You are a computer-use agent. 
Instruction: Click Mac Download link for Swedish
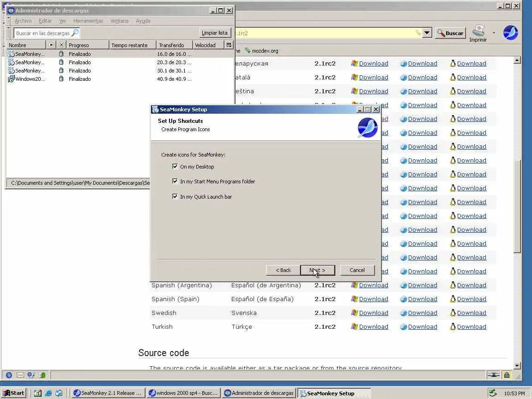click(x=423, y=313)
